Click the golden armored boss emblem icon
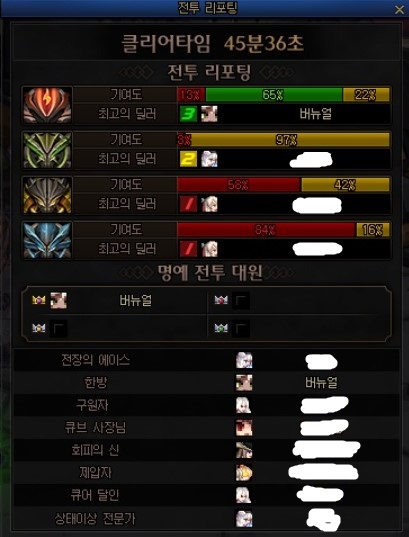This screenshot has height=537, width=409. [47, 195]
